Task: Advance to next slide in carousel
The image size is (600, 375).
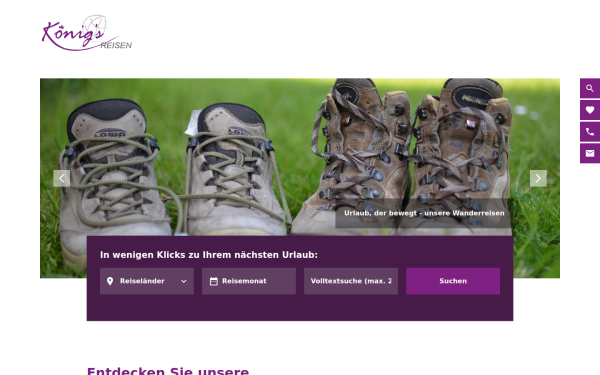Action: [x=538, y=178]
